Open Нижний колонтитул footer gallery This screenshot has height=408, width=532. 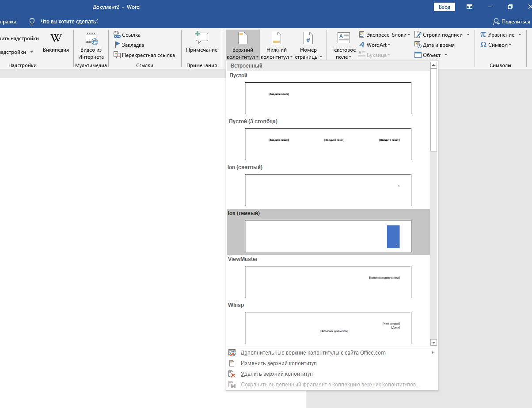pyautogui.click(x=277, y=45)
